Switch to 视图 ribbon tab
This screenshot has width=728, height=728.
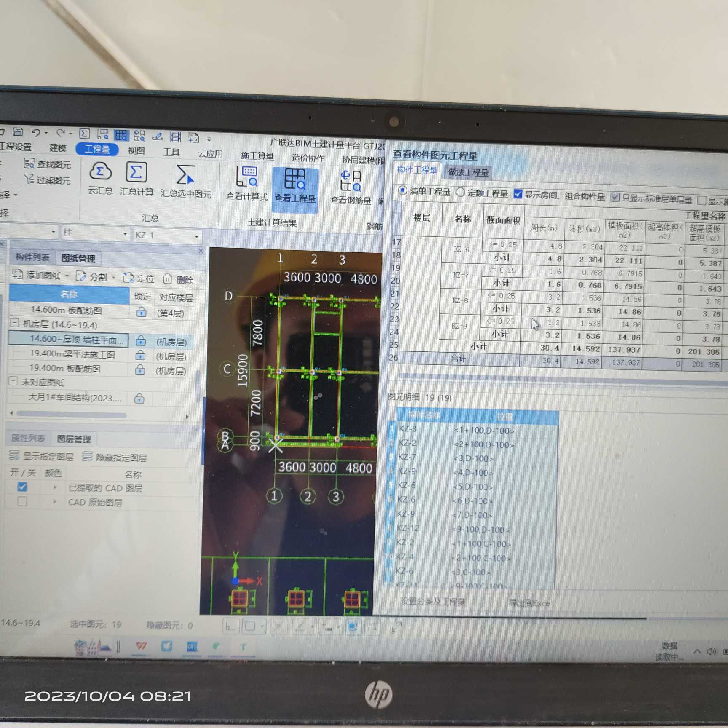point(136,150)
